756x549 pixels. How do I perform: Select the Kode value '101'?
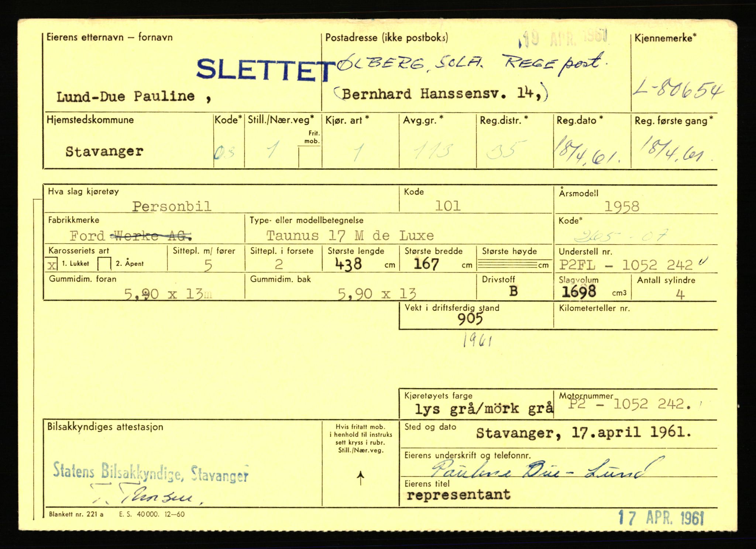click(447, 206)
